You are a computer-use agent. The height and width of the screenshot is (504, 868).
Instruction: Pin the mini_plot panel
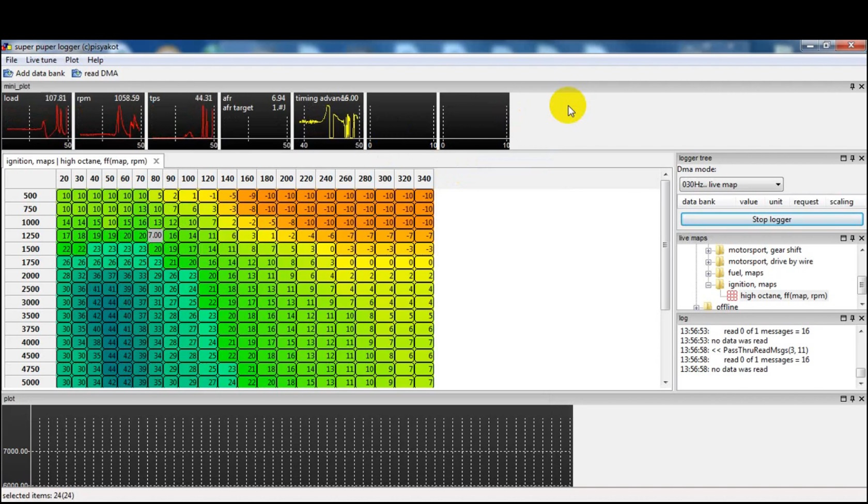(x=852, y=86)
